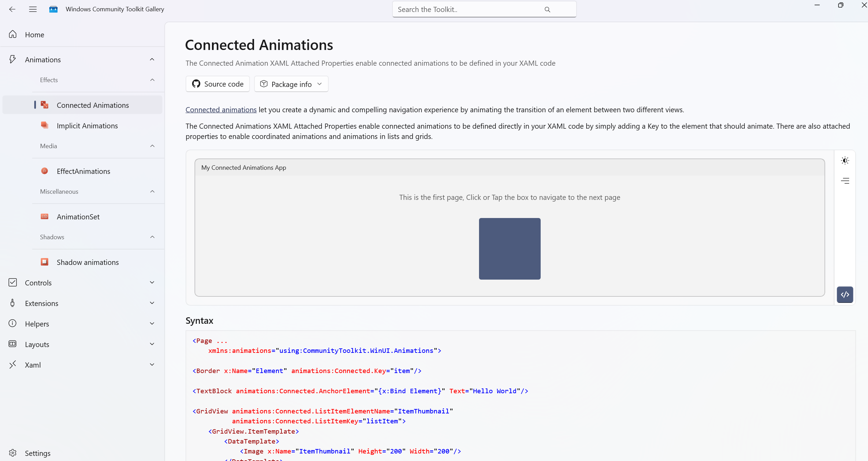Select EffectAnimations in sidebar
This screenshot has width=868, height=461.
[82, 171]
